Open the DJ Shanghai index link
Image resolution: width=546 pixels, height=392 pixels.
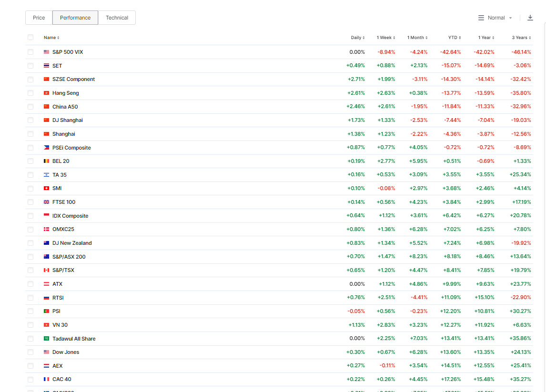[x=68, y=120]
